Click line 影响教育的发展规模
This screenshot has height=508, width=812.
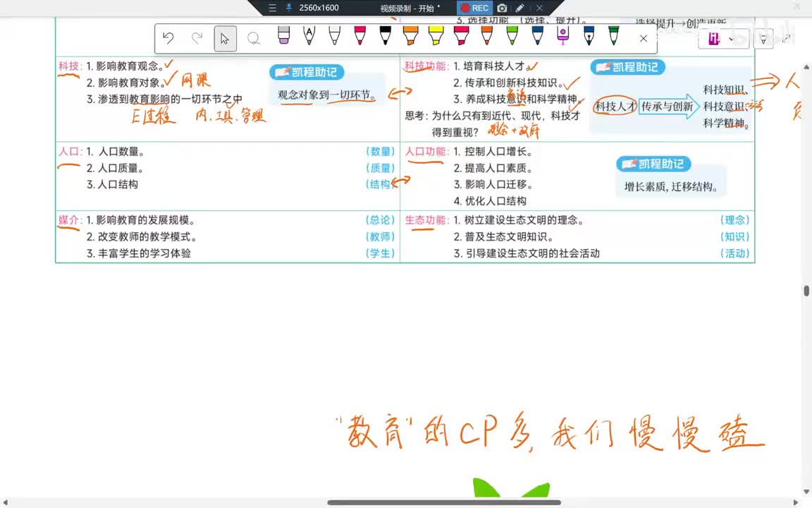tap(140, 220)
